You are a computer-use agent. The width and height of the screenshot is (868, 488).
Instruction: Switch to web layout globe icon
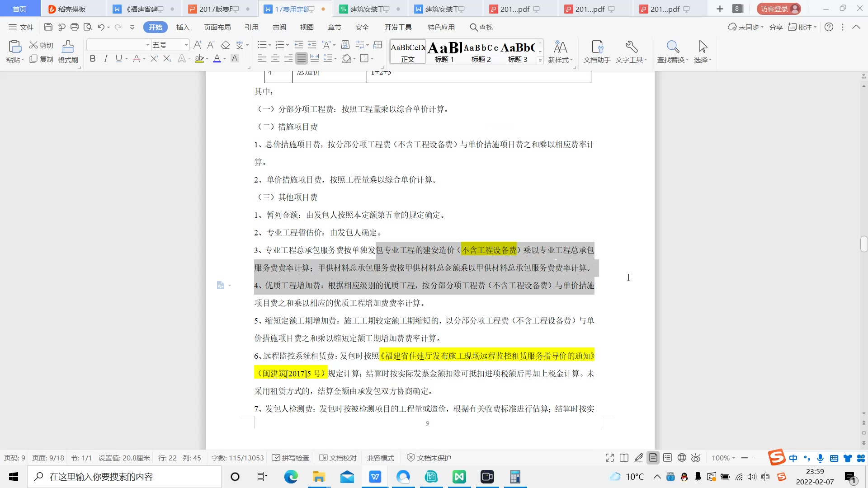(682, 458)
